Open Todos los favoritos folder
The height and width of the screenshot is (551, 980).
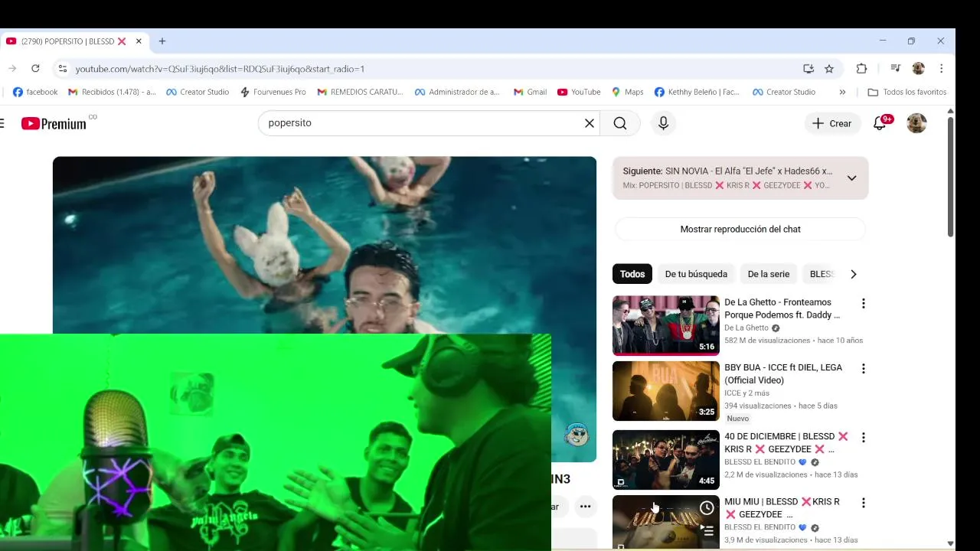pos(906,92)
